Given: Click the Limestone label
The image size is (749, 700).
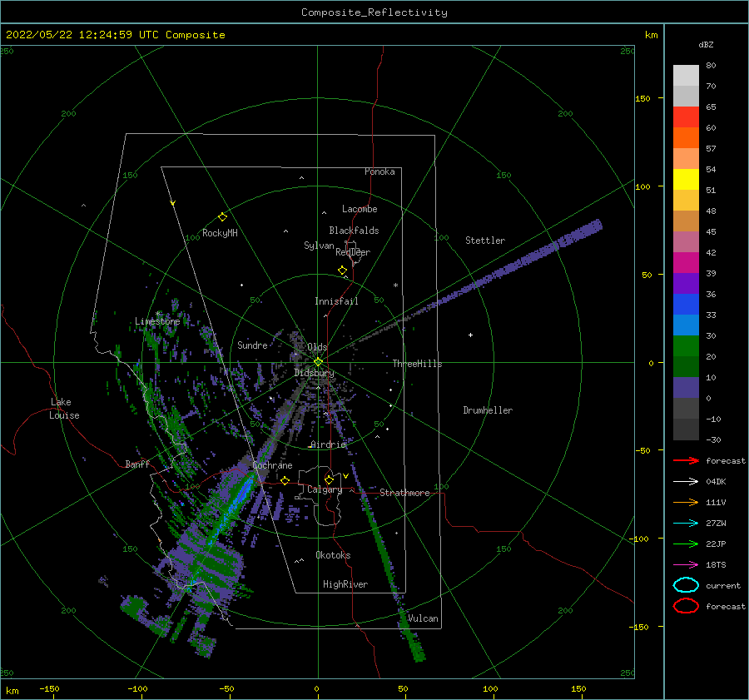Looking at the screenshot, I should point(157,321).
